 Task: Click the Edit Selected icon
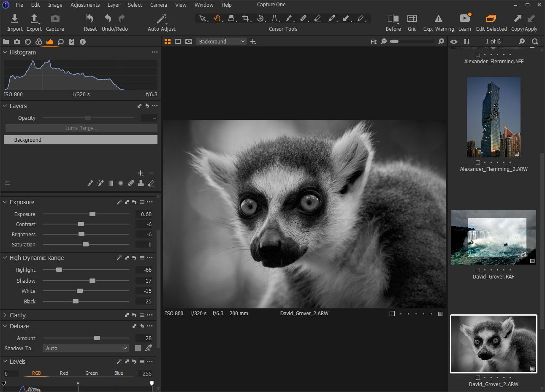(x=491, y=19)
